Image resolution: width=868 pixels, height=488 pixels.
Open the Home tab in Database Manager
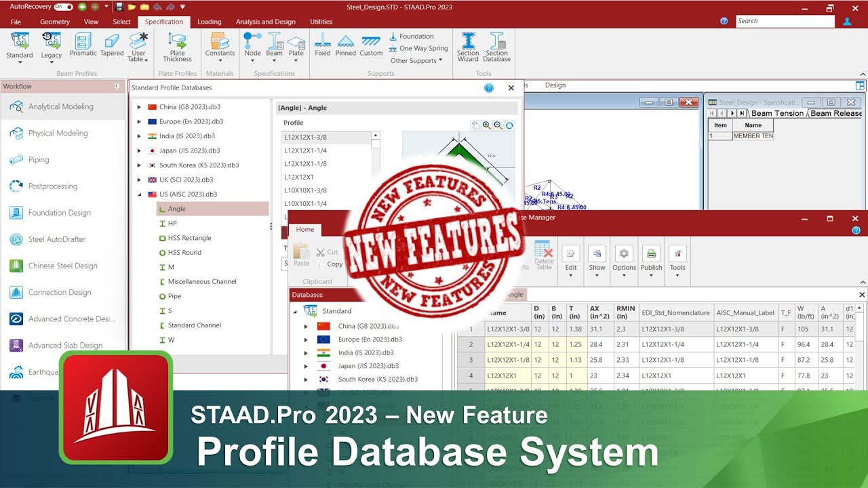coord(305,230)
